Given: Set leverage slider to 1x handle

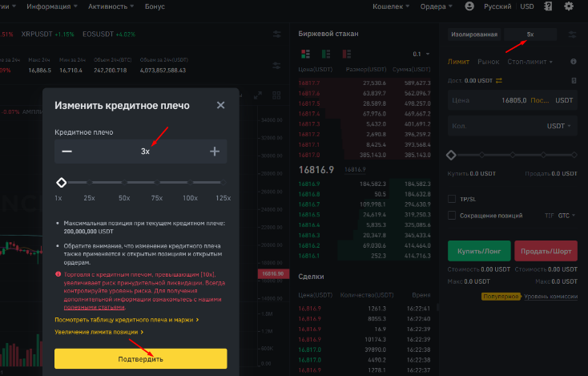Looking at the screenshot, I should tap(61, 183).
